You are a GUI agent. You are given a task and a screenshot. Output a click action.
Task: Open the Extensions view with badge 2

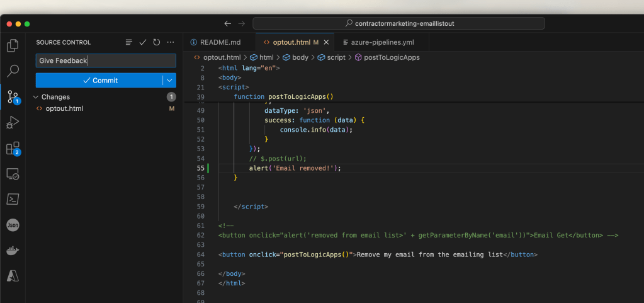point(13,149)
